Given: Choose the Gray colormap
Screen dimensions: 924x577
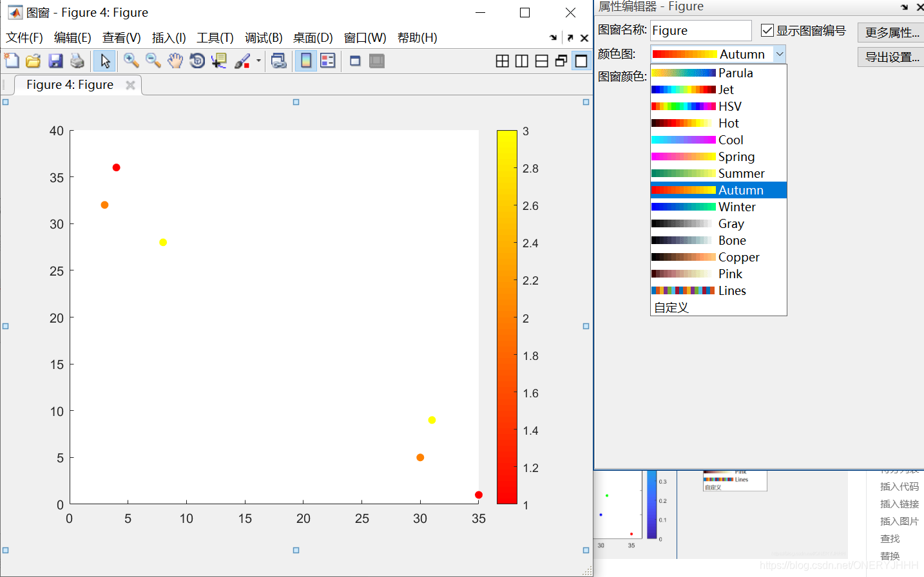Looking at the screenshot, I should coord(718,223).
